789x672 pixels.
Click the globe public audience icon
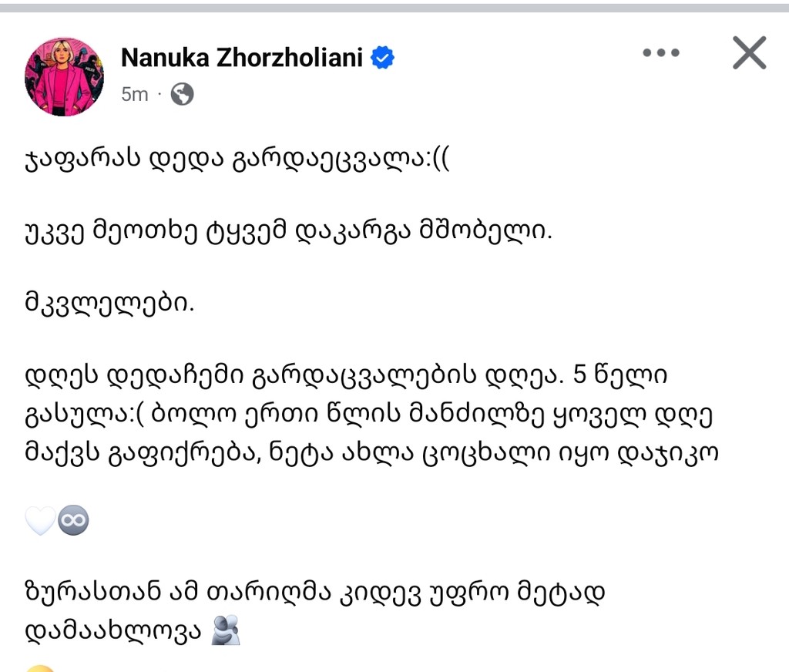point(182,94)
